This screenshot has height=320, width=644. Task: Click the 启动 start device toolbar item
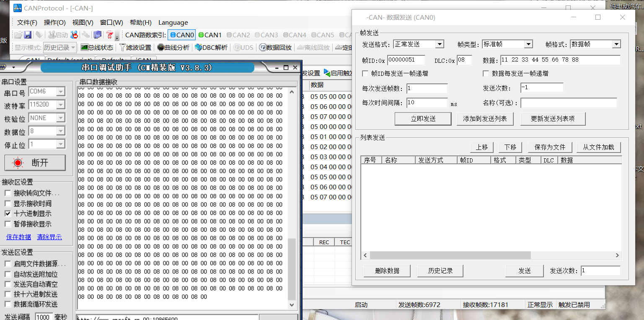pos(58,35)
